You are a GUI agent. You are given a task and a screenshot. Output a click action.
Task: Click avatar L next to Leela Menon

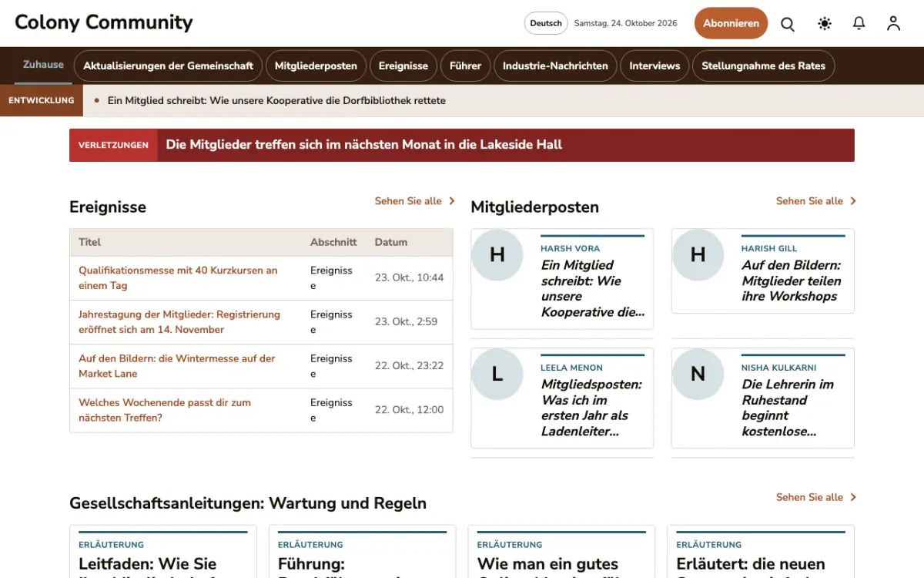(497, 374)
